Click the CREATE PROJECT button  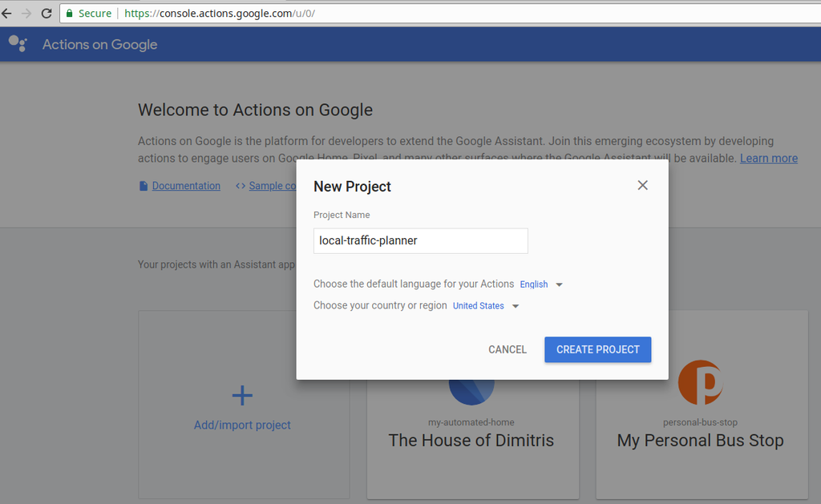coord(597,349)
